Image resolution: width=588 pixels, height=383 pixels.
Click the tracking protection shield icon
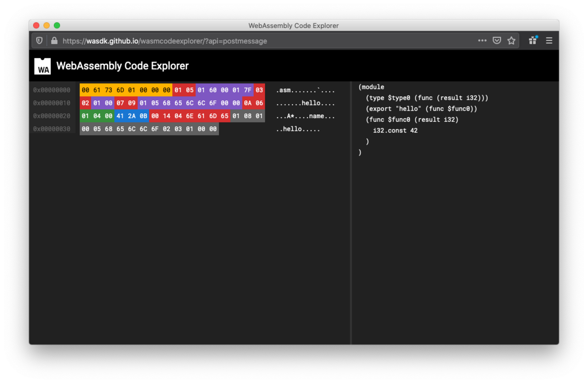pos(39,41)
